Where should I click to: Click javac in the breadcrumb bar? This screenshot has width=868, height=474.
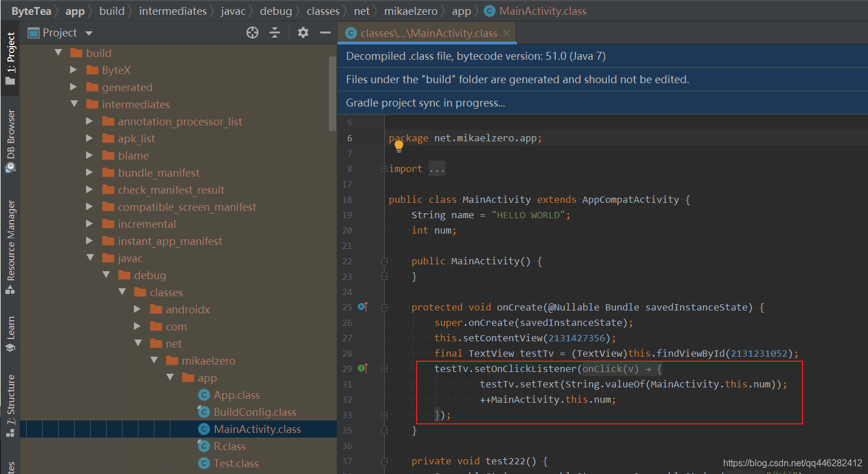point(233,11)
